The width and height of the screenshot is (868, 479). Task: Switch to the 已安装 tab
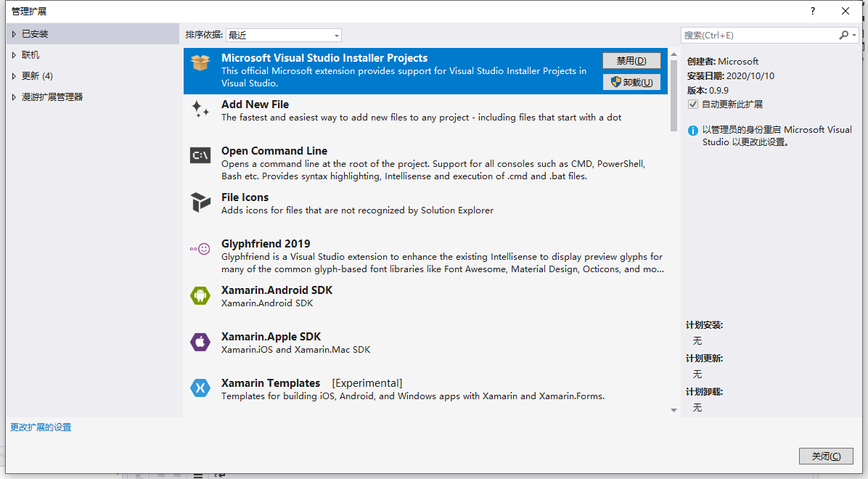tap(34, 33)
